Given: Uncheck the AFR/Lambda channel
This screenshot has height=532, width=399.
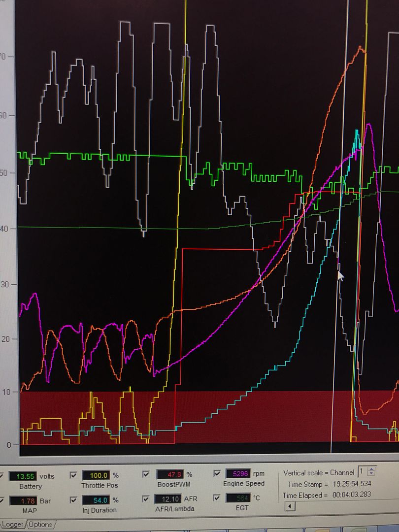Looking at the screenshot, I should click(x=146, y=499).
